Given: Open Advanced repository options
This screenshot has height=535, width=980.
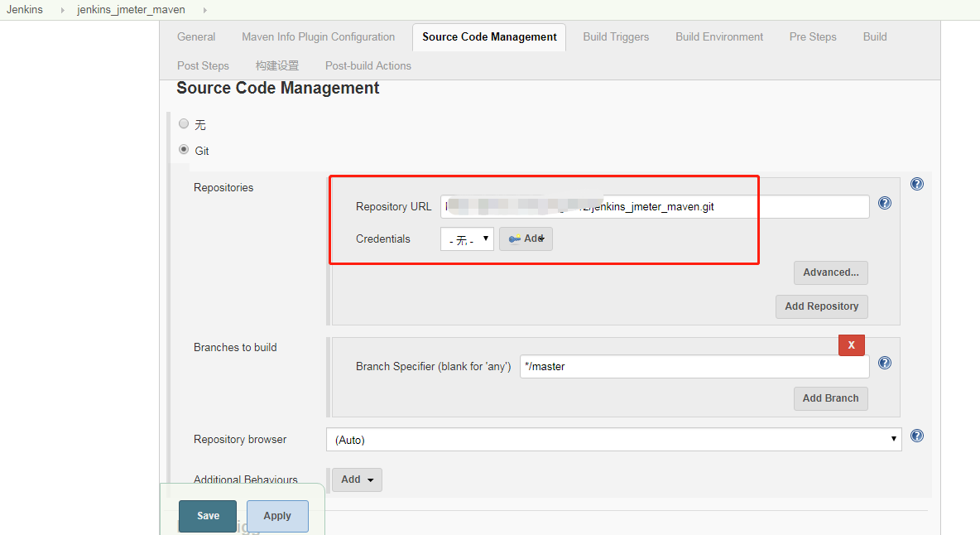Looking at the screenshot, I should pyautogui.click(x=830, y=272).
